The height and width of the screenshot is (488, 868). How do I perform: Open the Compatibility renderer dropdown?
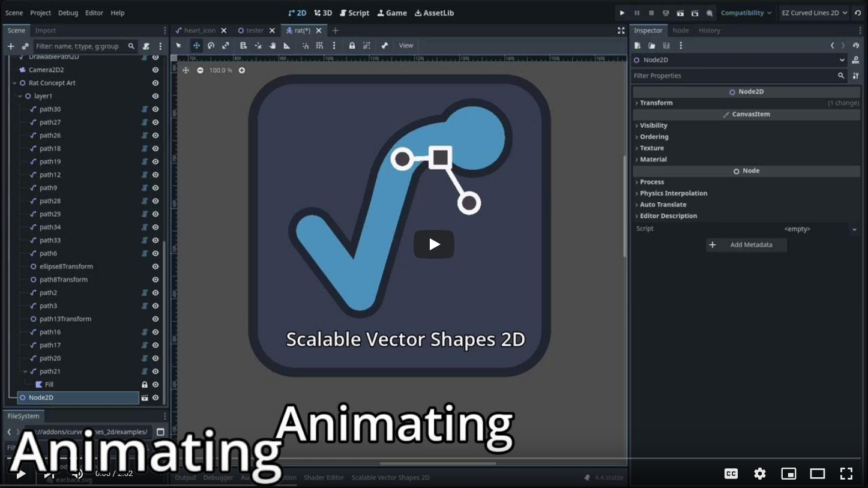coord(746,13)
